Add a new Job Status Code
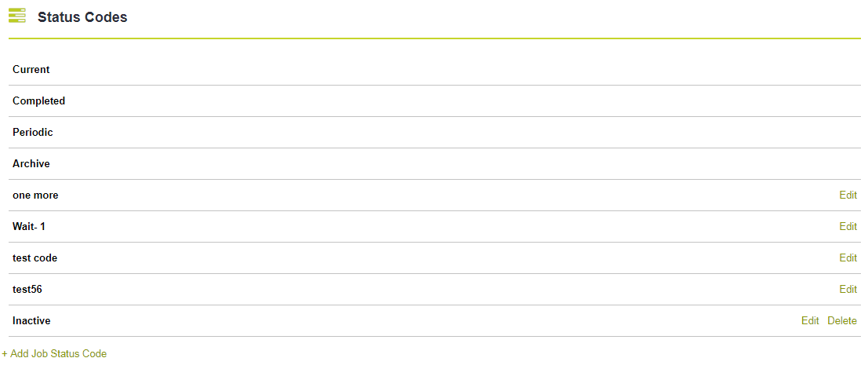Viewport: 868px width, 369px height. pos(54,353)
